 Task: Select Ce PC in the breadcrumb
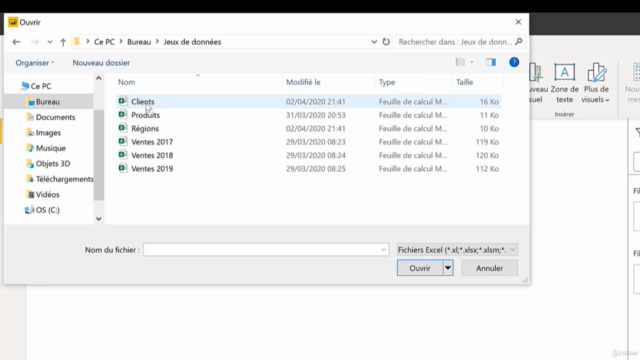click(104, 42)
